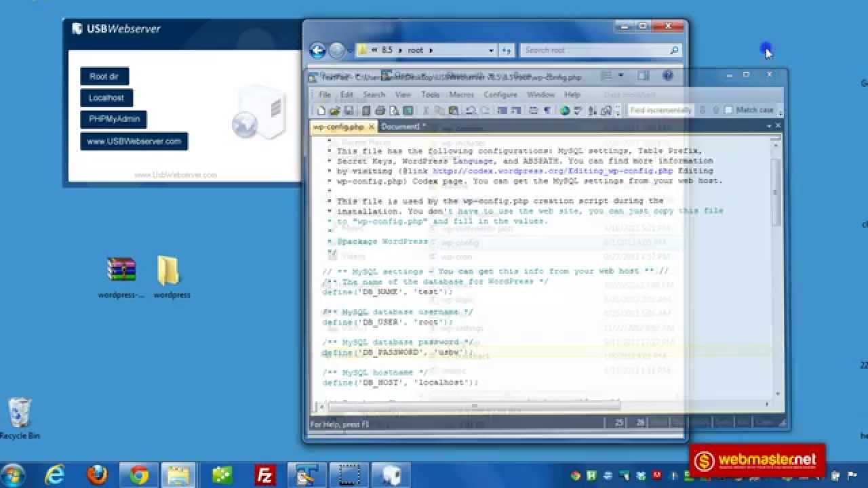Open the wordpress folder on the desktop

[170, 277]
